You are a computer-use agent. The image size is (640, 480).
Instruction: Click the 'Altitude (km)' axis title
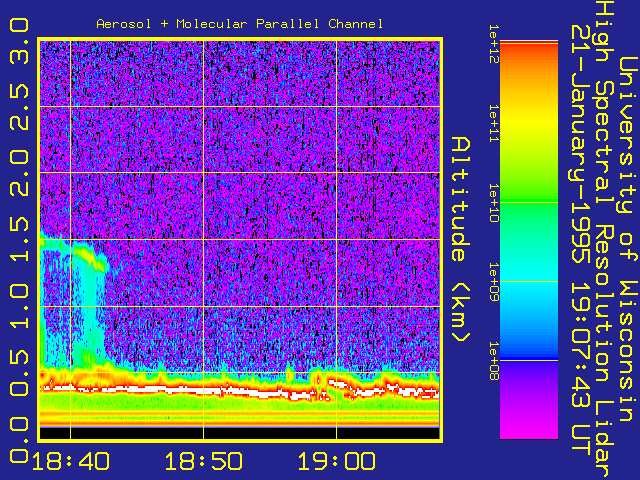[461, 240]
